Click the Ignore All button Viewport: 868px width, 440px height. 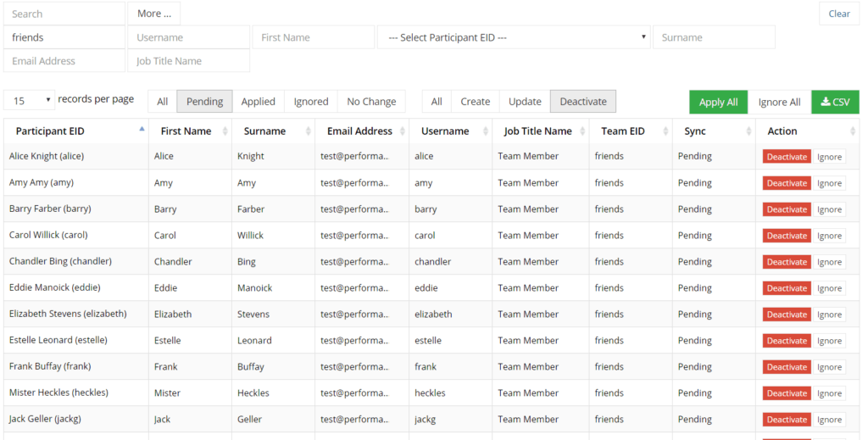click(x=779, y=102)
